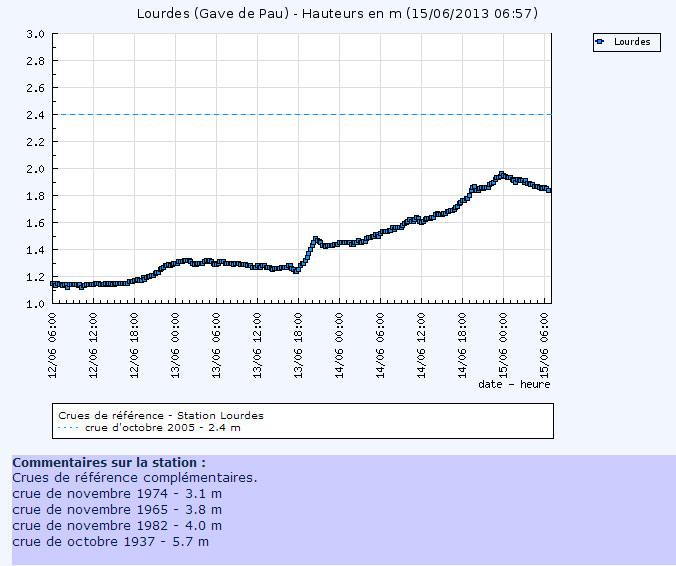Select the 2.4 y-axis tick label
Image resolution: width=676 pixels, height=566 pixels.
(x=35, y=115)
